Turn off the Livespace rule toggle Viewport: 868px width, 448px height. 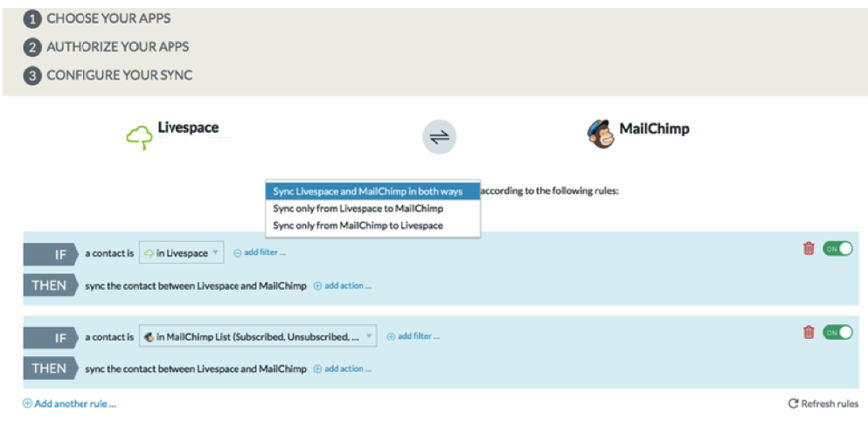click(x=837, y=249)
